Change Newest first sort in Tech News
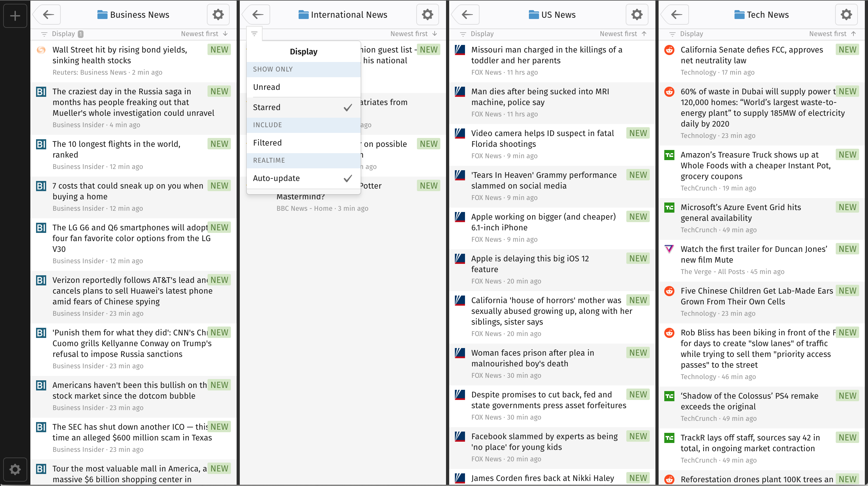 point(832,34)
